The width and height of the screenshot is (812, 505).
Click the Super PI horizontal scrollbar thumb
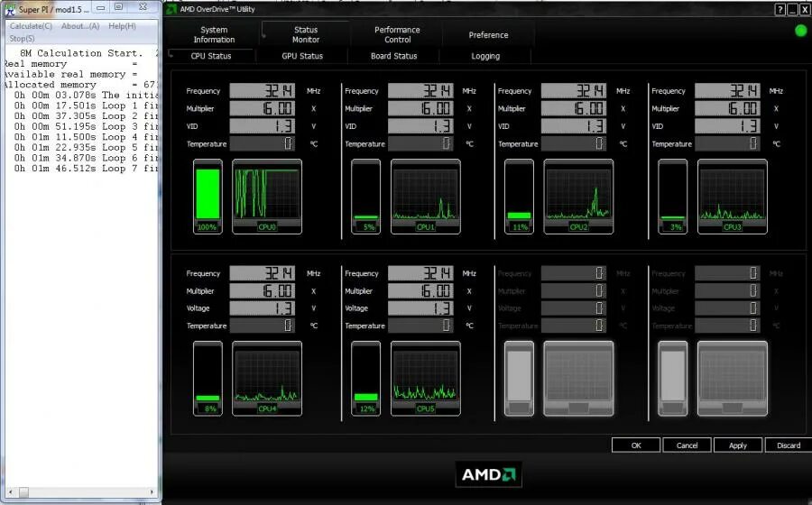23,492
